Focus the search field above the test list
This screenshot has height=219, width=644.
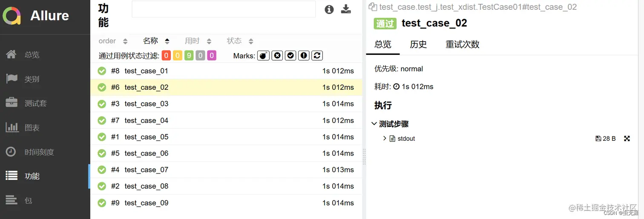[x=224, y=9]
